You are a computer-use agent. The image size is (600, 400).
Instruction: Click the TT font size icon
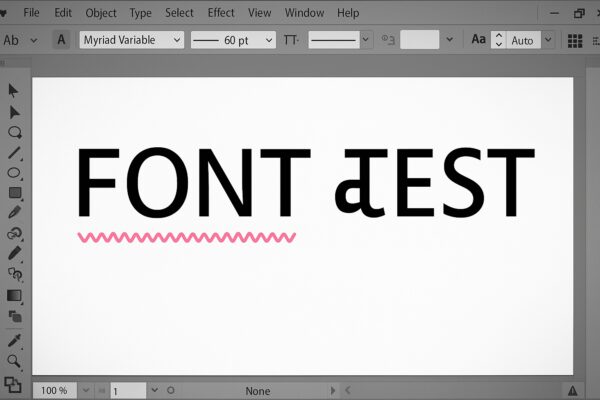pyautogui.click(x=291, y=40)
